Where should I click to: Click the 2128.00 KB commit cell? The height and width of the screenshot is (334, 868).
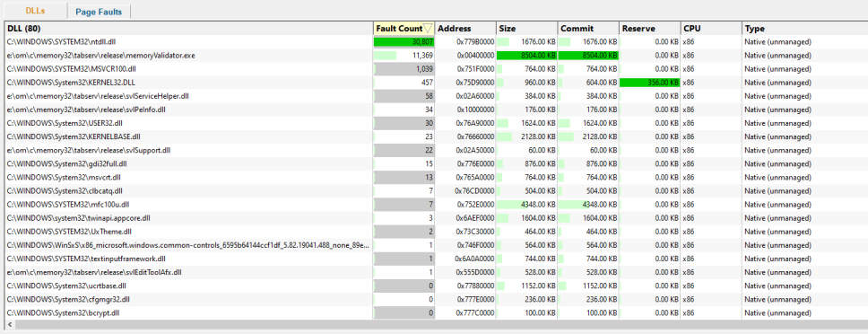point(588,136)
